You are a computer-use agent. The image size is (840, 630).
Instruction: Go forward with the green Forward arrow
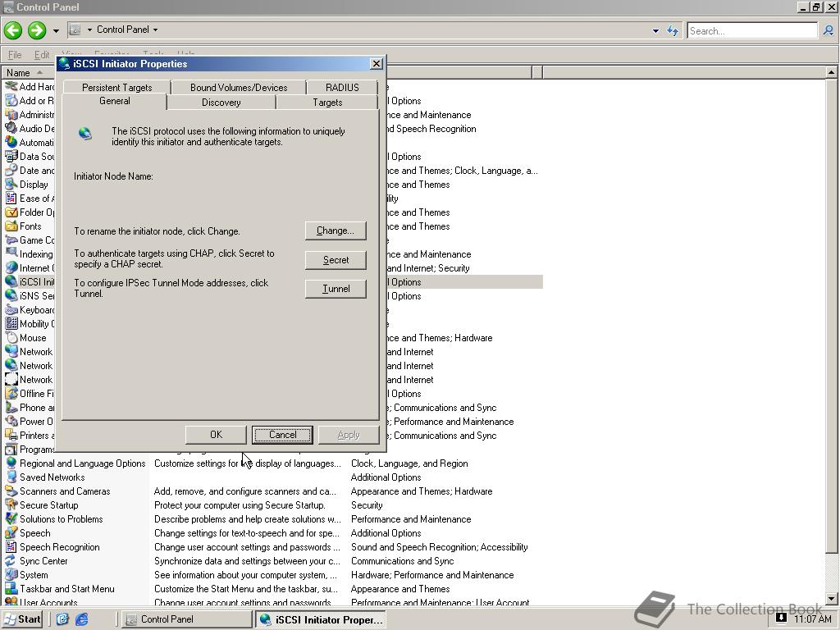click(x=37, y=30)
